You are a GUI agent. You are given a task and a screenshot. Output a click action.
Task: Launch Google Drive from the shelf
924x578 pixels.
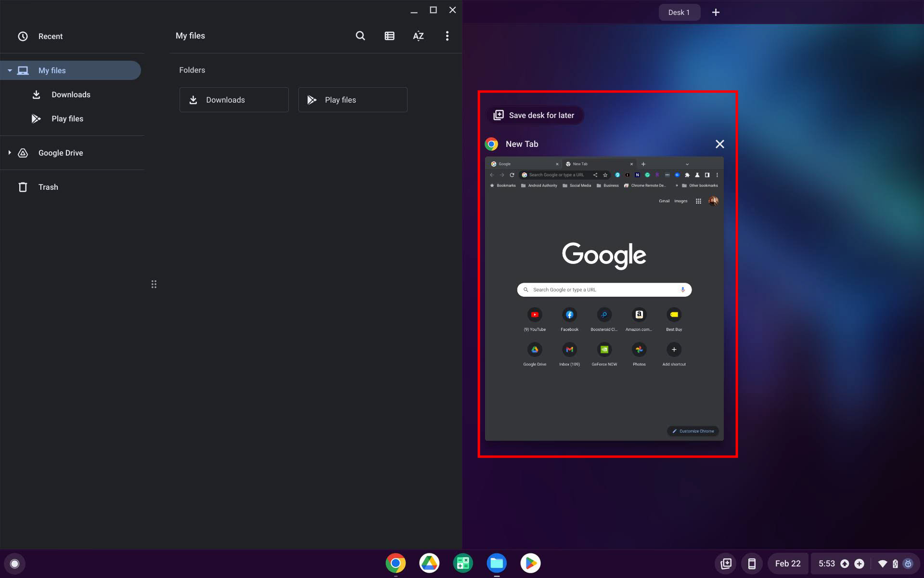(x=429, y=563)
